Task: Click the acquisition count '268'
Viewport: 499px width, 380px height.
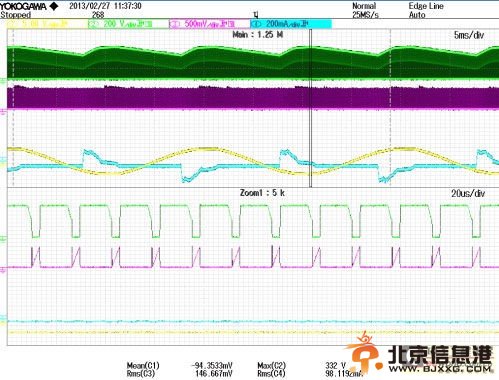Action: (98, 15)
